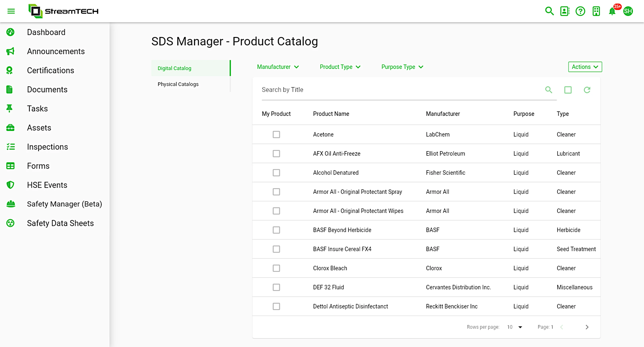Click the Type column header
The width and height of the screenshot is (644, 347).
click(x=563, y=114)
